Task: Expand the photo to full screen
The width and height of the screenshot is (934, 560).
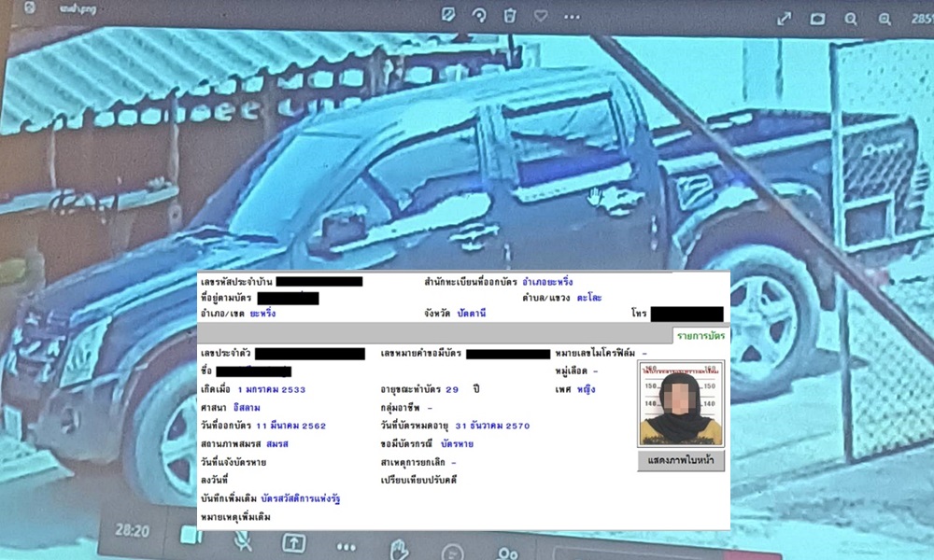Action: [785, 18]
